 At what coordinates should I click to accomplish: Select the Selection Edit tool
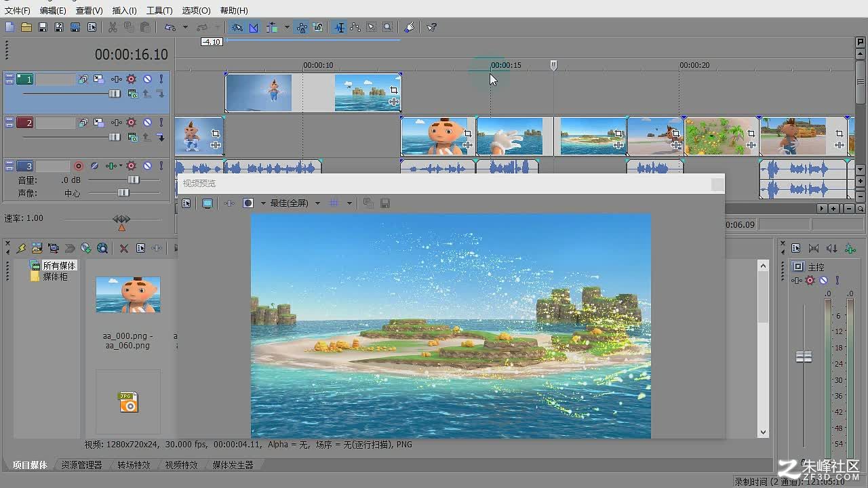pyautogui.click(x=372, y=27)
